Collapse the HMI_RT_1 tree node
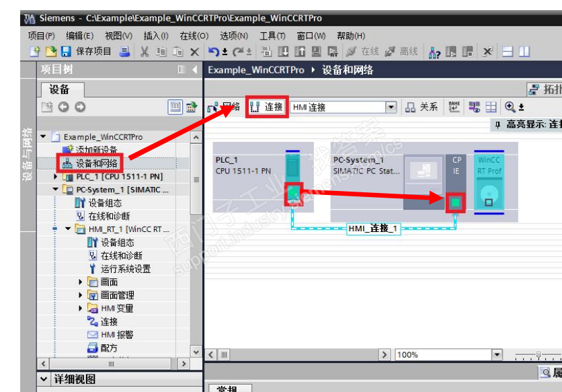 [68, 229]
